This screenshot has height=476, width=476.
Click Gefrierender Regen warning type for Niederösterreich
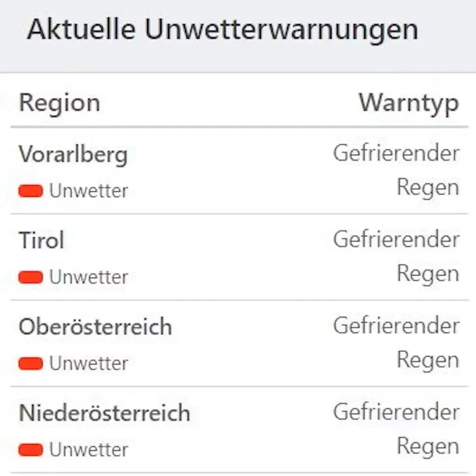pos(396,429)
